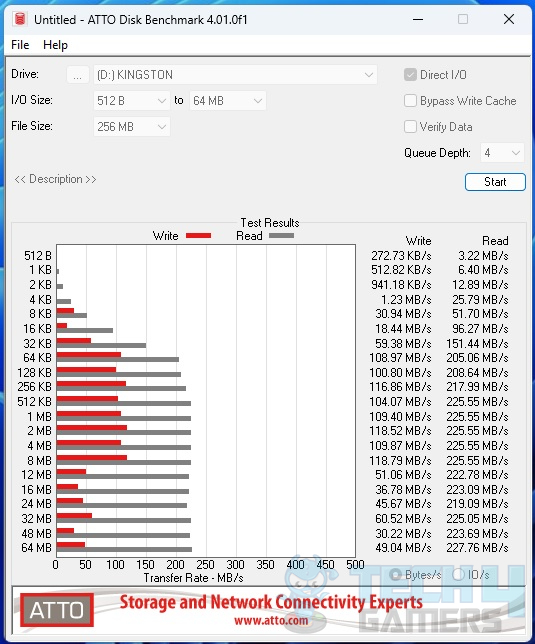The width and height of the screenshot is (535, 644).
Task: Expand the 64 MB maximum size dropdown
Action: pos(228,101)
